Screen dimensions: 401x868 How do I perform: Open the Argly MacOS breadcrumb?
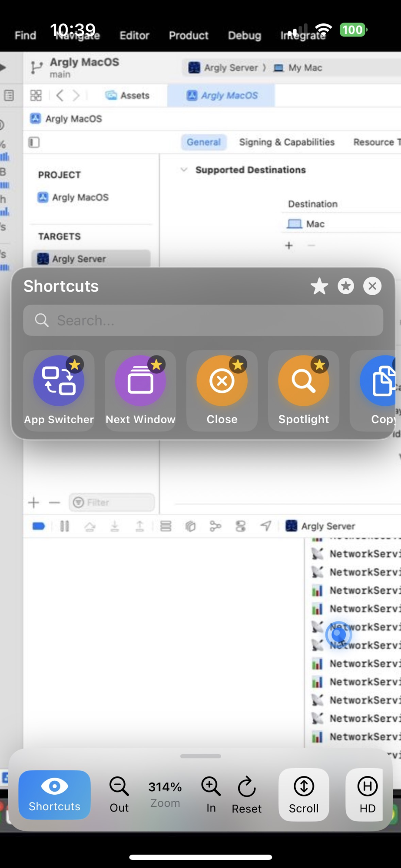[x=66, y=119]
